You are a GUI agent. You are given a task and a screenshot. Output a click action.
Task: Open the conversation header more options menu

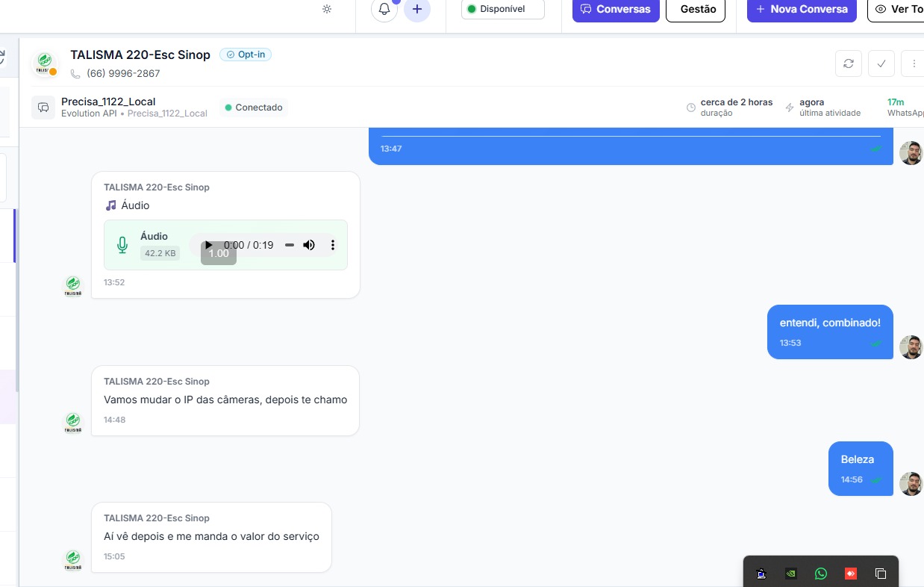coord(914,63)
